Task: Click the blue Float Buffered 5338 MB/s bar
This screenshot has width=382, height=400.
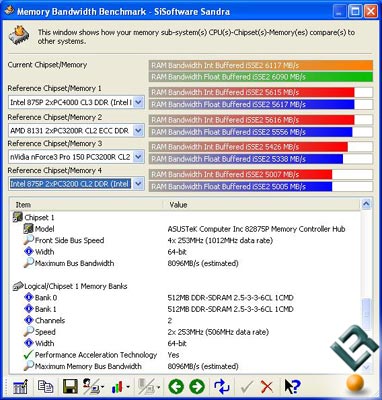Action: 246,159
